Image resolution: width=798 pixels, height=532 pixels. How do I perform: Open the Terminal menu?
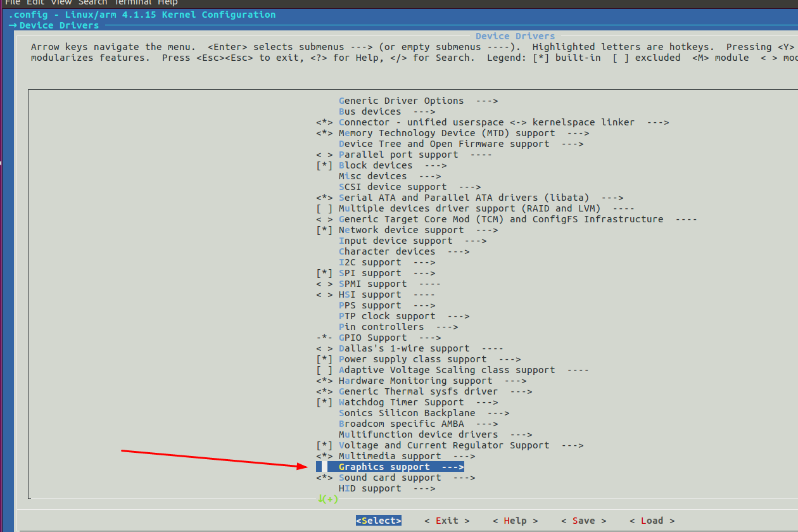point(132,3)
